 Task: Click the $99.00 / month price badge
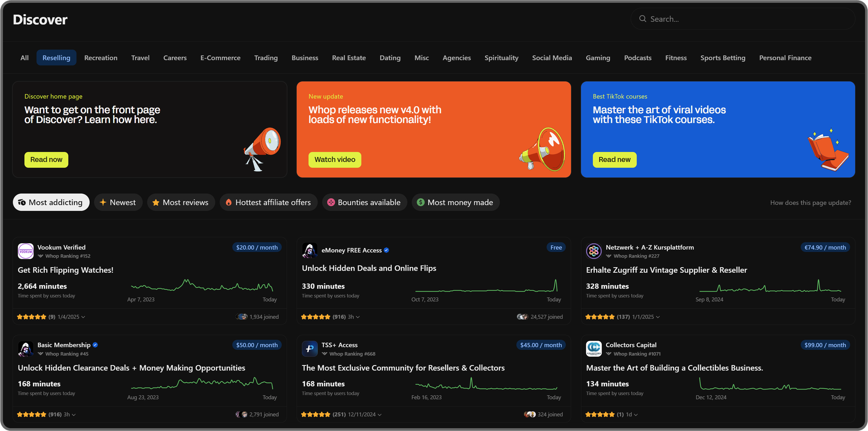click(825, 345)
